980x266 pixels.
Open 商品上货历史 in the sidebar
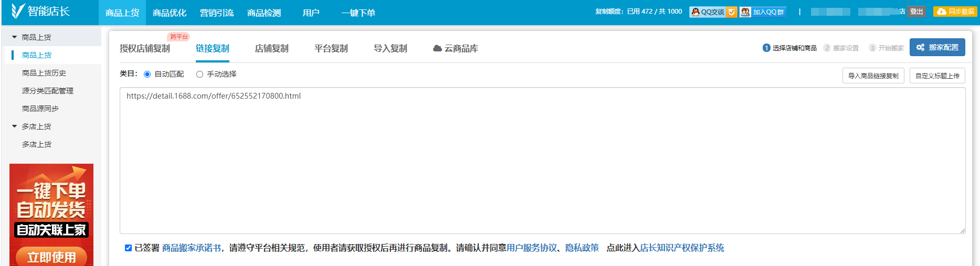tap(44, 73)
